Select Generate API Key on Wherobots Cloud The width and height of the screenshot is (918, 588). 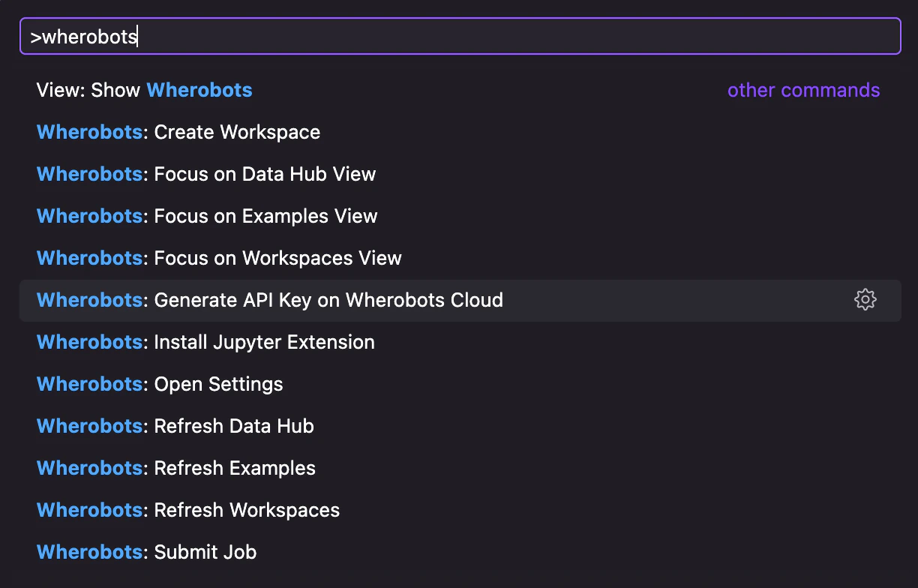pos(328,301)
